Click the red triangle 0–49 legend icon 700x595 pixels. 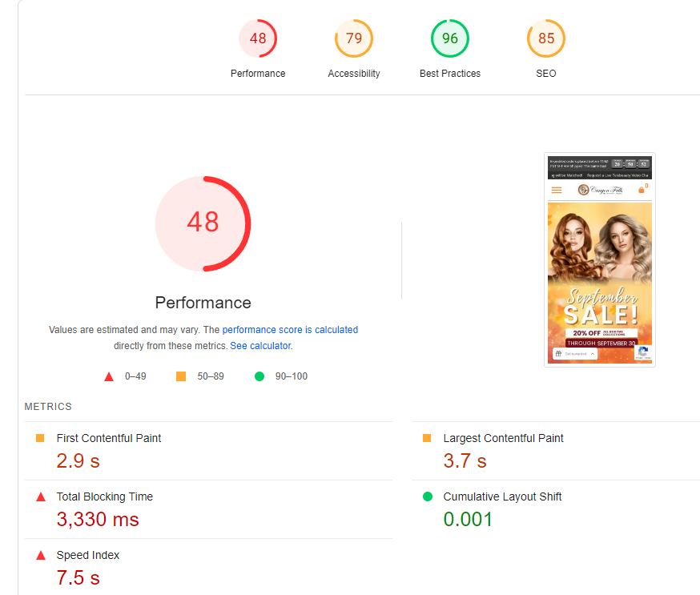109,376
